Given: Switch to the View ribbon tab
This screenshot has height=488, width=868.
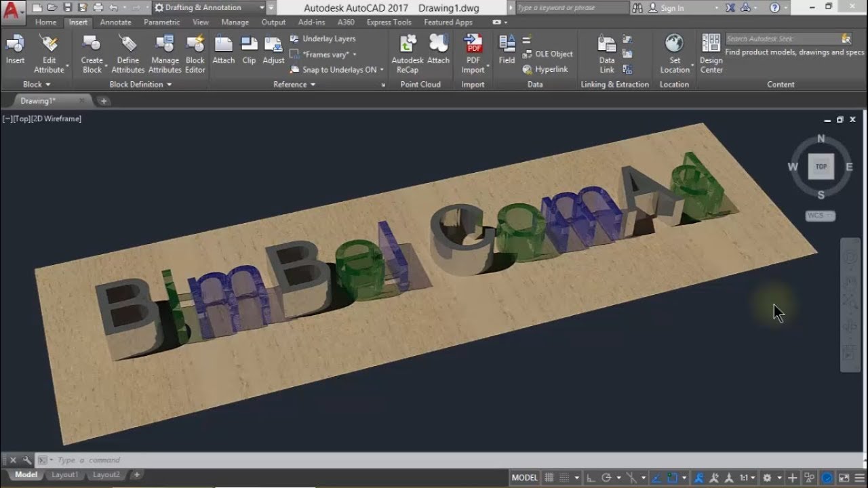Looking at the screenshot, I should (x=201, y=22).
